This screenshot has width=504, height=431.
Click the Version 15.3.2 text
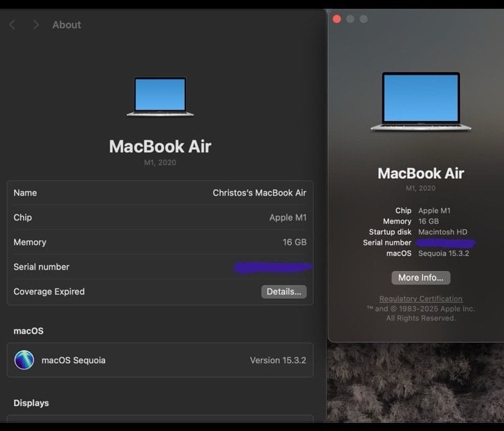[x=278, y=360]
